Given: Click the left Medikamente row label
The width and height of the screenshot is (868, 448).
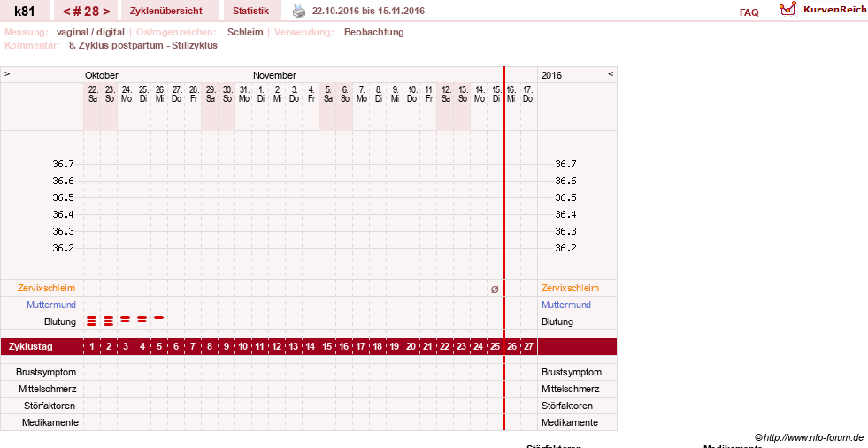Looking at the screenshot, I should [50, 422].
